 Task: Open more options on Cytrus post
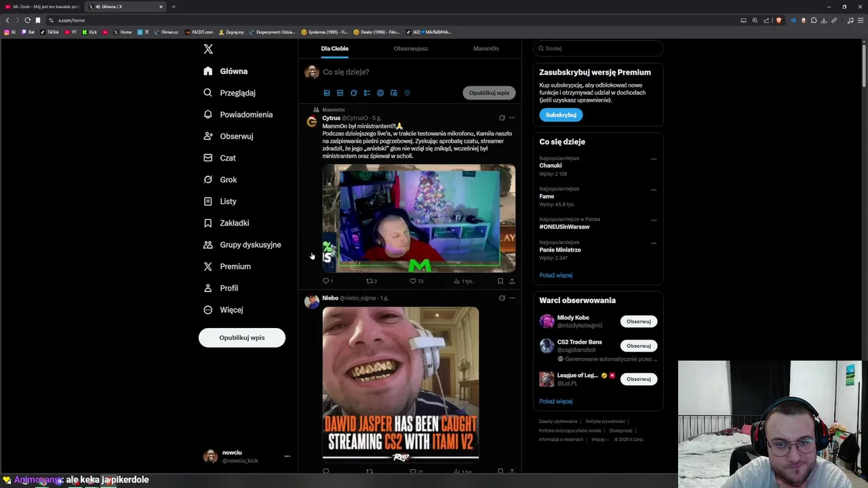click(x=512, y=118)
